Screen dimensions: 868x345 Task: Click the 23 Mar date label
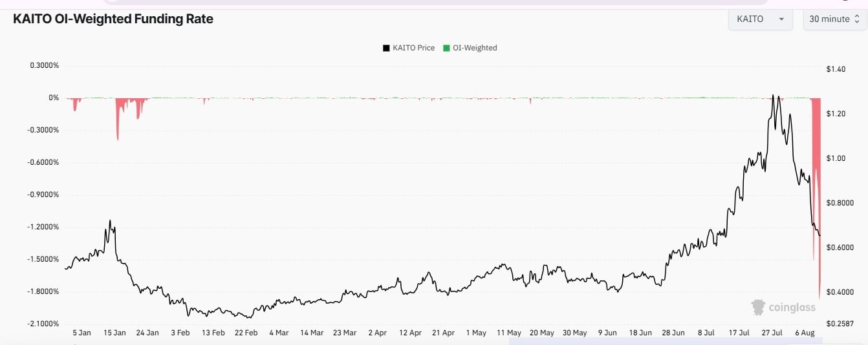click(x=344, y=333)
